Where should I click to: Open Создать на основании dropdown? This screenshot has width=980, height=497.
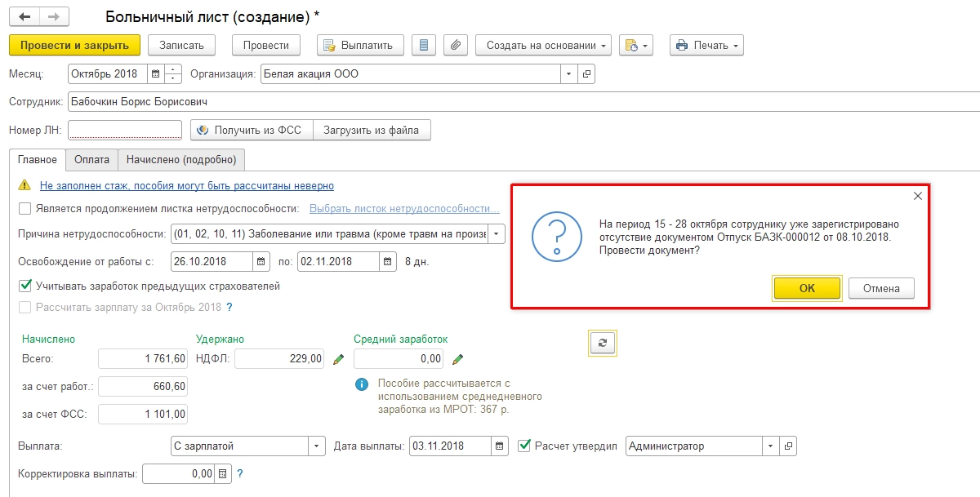tap(543, 45)
